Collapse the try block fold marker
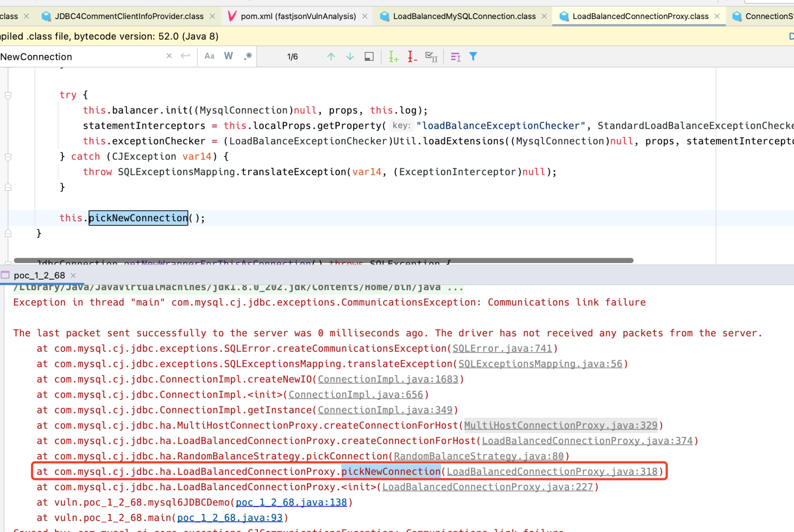The height and width of the screenshot is (532, 794). click(x=8, y=95)
